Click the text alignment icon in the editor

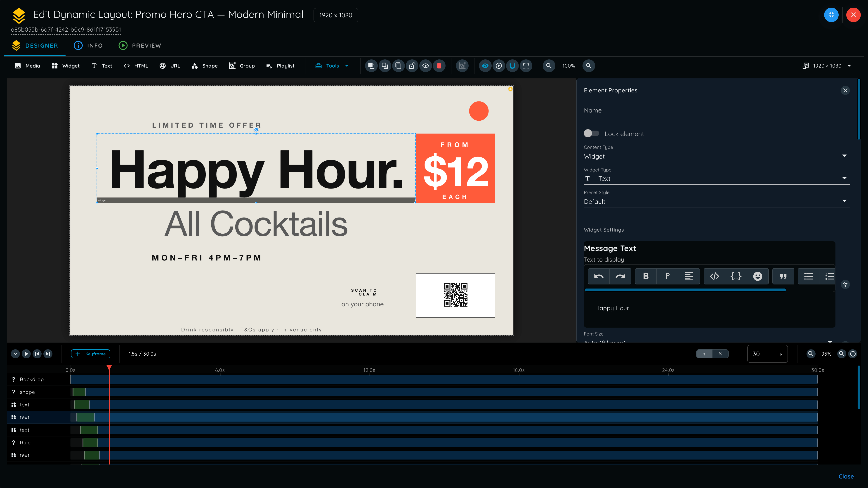coord(689,277)
